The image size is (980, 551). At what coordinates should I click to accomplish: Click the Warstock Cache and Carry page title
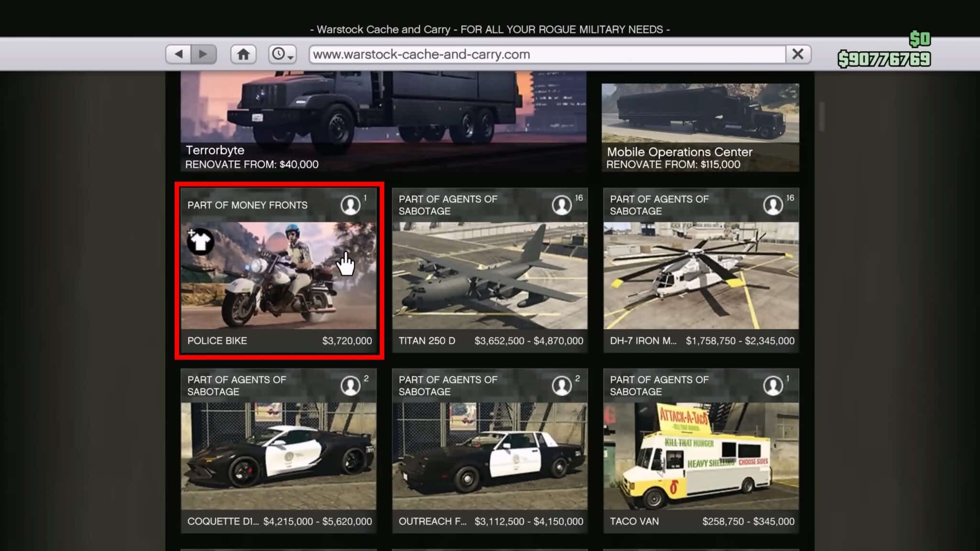(490, 30)
